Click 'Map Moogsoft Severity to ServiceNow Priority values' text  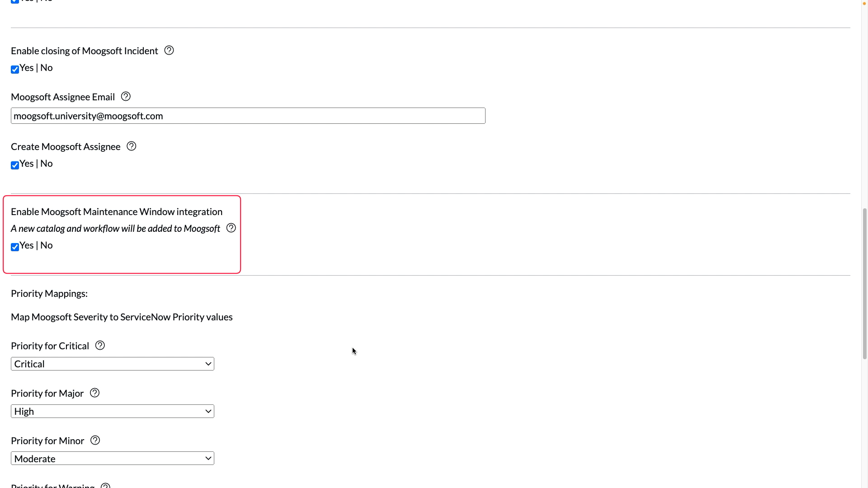point(122,317)
